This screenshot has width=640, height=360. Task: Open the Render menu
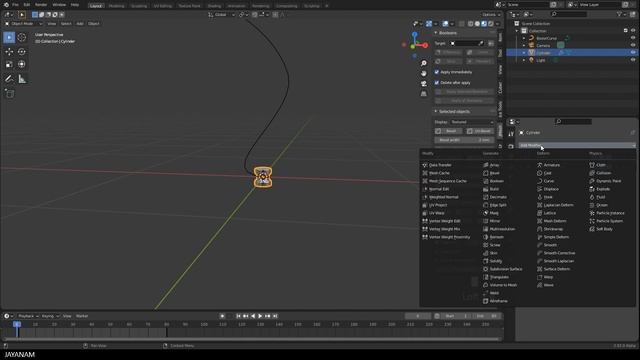coord(41,5)
